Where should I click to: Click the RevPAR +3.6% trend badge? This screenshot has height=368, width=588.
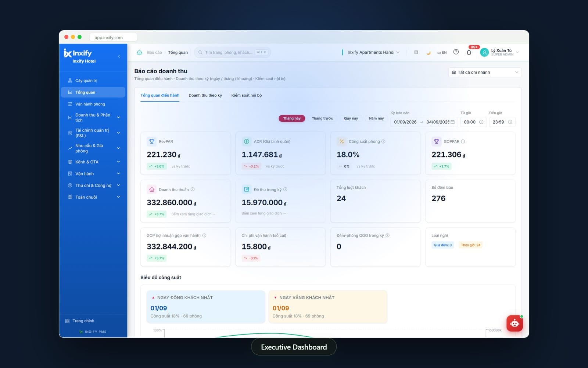coord(157,166)
